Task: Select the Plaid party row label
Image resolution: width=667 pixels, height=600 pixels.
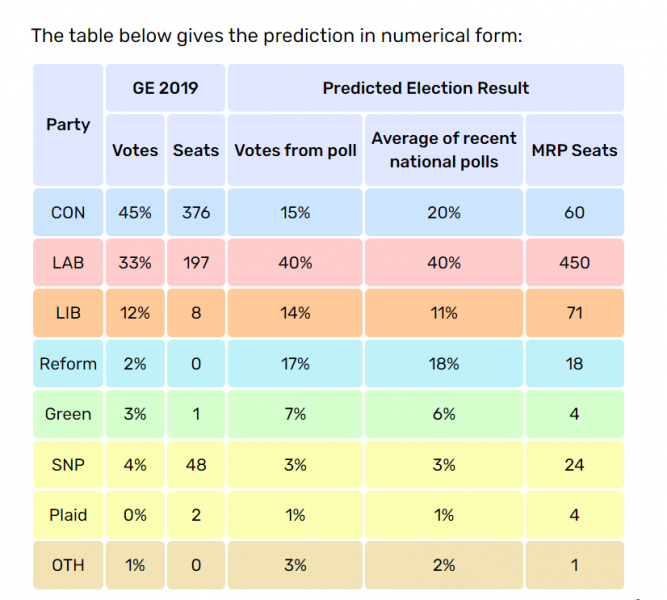Action: [x=68, y=515]
